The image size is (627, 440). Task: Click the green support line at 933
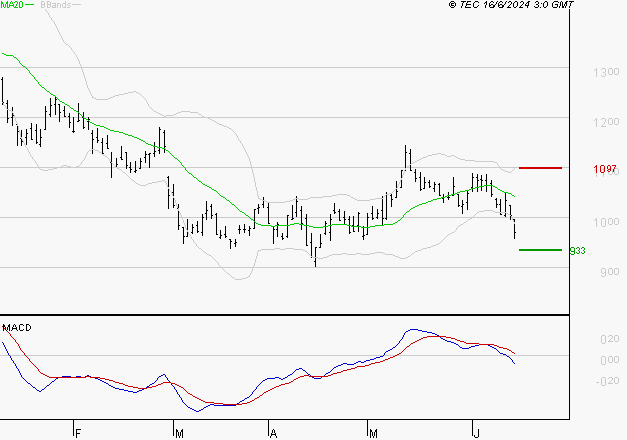(540, 250)
